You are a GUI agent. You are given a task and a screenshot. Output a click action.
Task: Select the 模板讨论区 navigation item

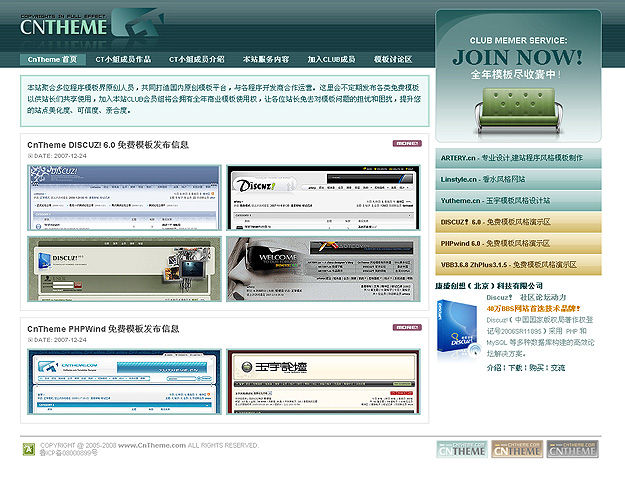click(x=393, y=60)
